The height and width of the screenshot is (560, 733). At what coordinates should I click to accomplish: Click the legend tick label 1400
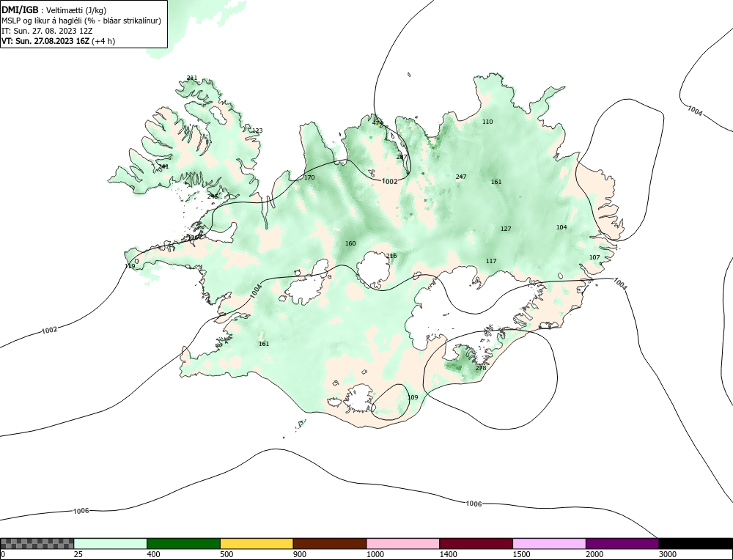click(449, 554)
